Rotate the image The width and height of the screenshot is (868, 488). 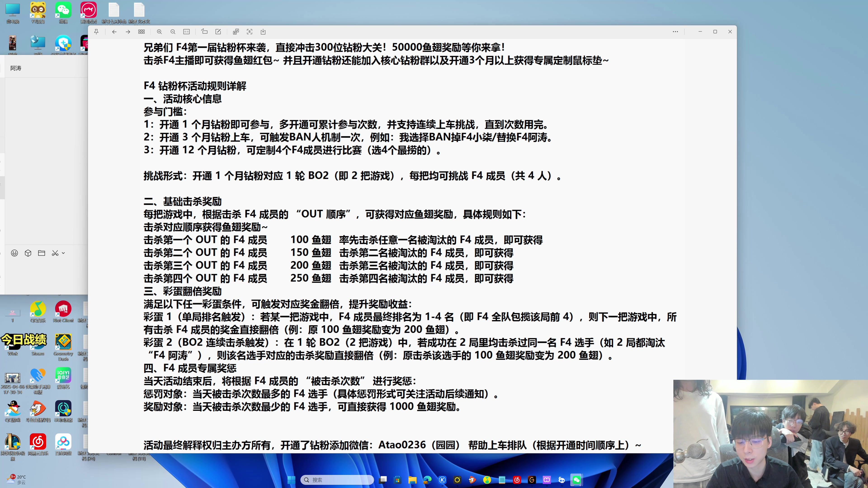(205, 32)
